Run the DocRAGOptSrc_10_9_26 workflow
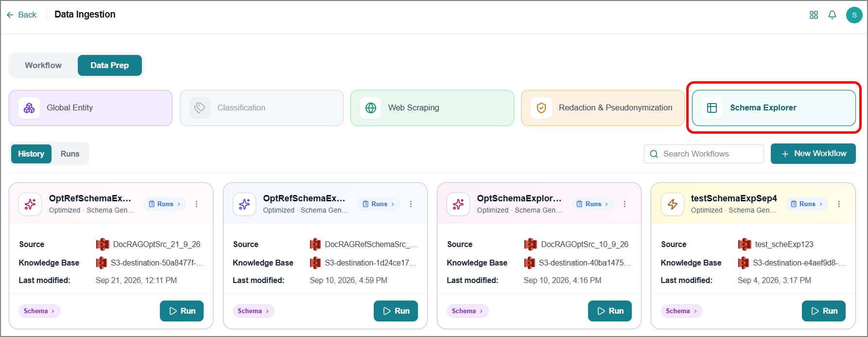868x337 pixels. pos(610,311)
